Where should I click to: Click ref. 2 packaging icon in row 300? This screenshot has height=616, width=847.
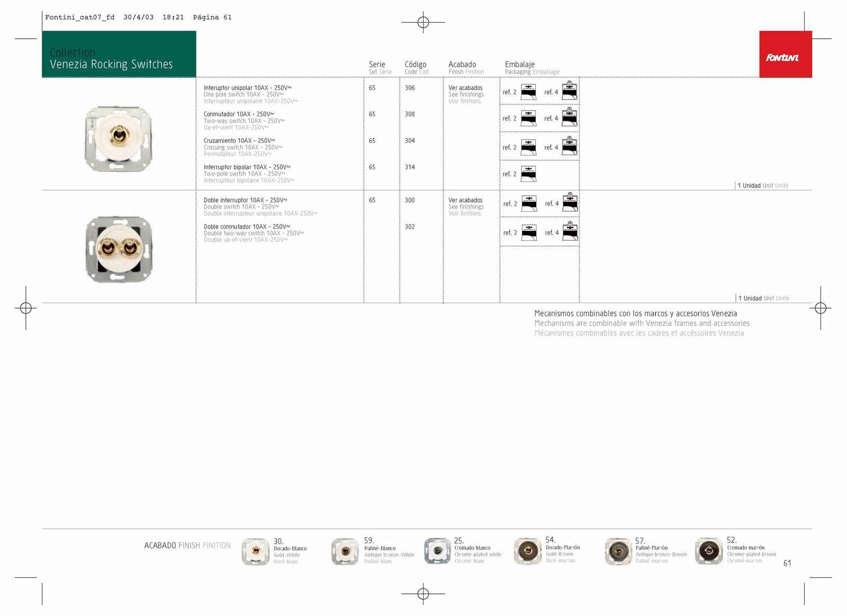529,203
